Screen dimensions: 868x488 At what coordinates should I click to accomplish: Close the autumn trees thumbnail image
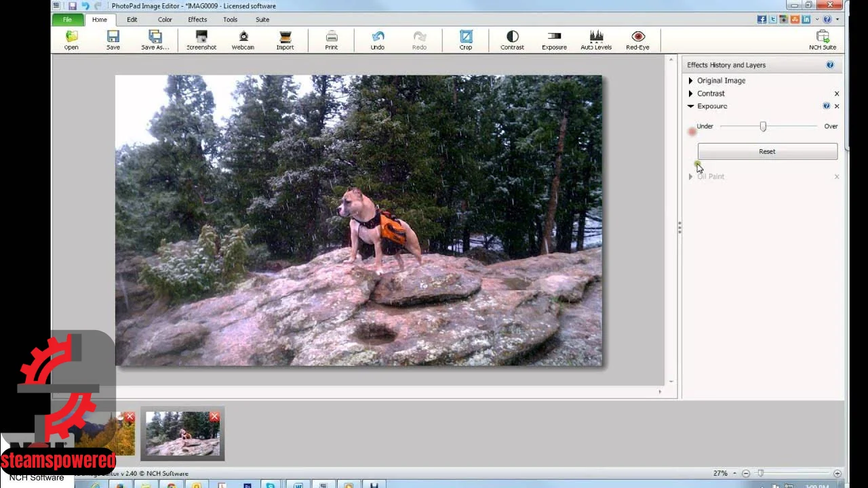click(130, 417)
